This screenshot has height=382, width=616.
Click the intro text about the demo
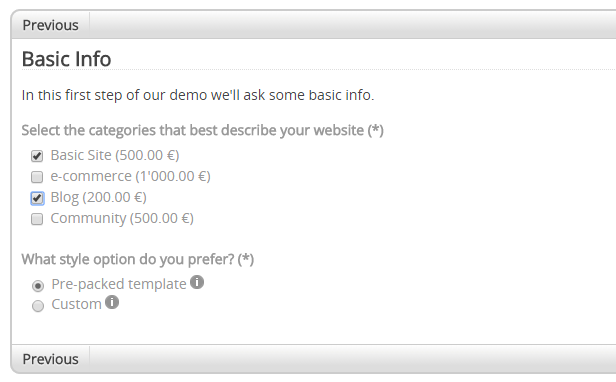198,95
